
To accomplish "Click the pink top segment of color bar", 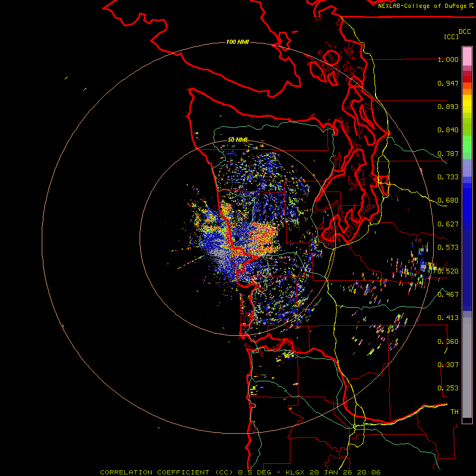I will (467, 56).
